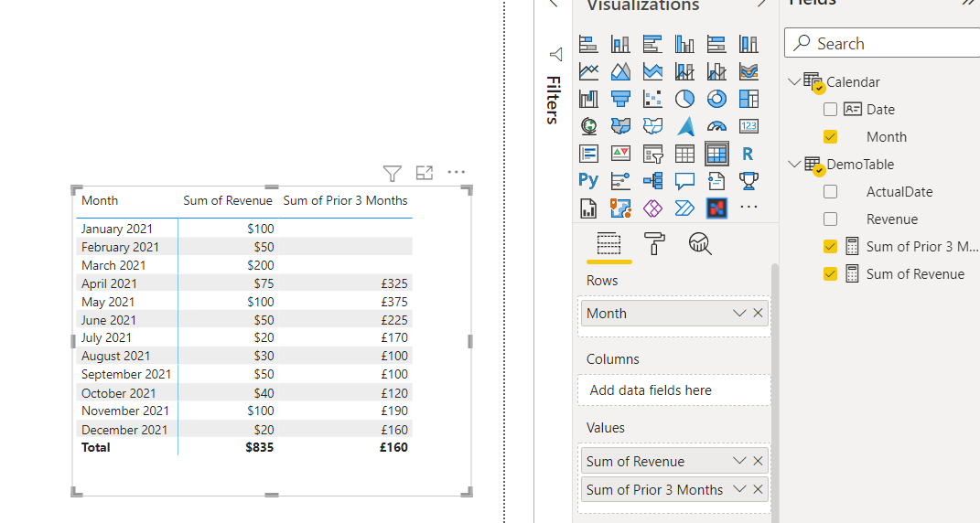Open dropdown on Month row field

click(739, 313)
